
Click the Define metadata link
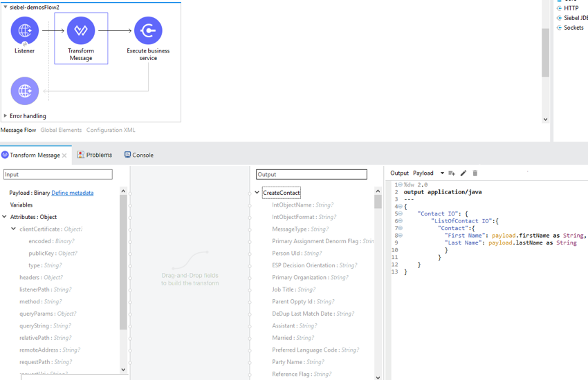coord(72,193)
